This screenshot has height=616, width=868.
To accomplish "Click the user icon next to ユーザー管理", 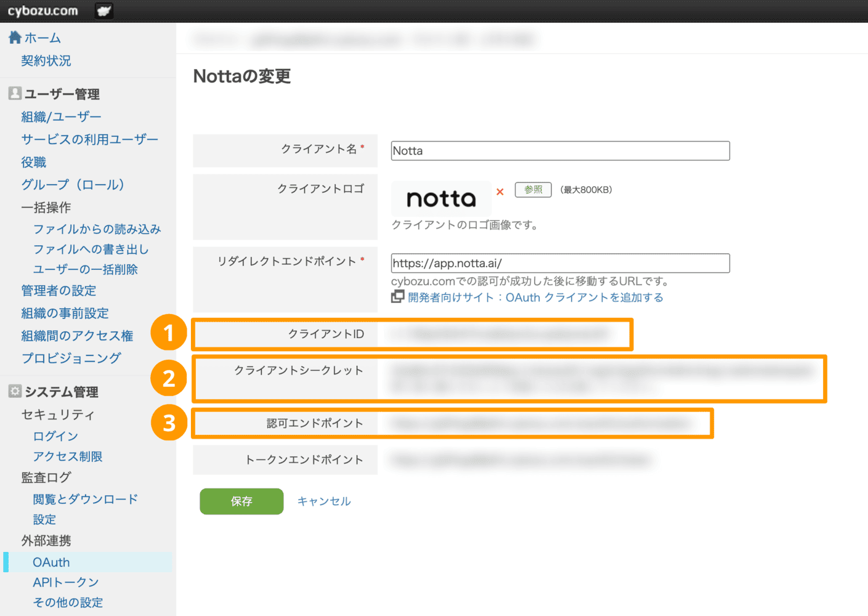I will [15, 94].
